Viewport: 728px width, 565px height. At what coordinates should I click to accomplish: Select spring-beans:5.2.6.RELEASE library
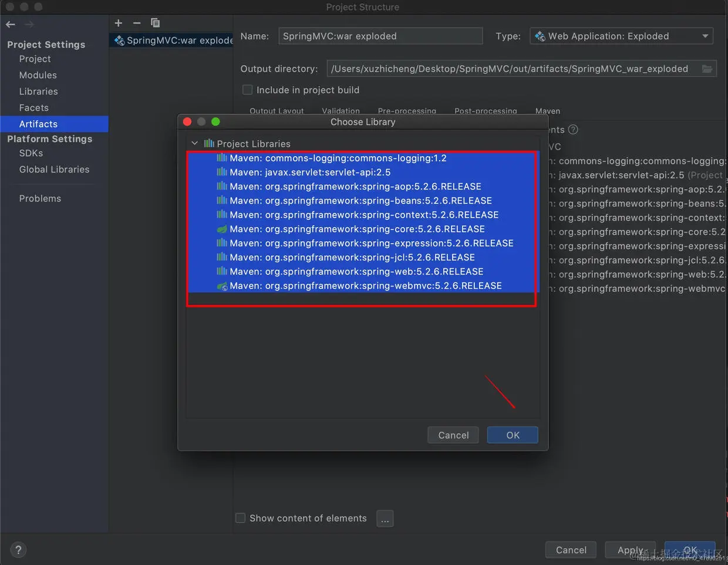363,201
